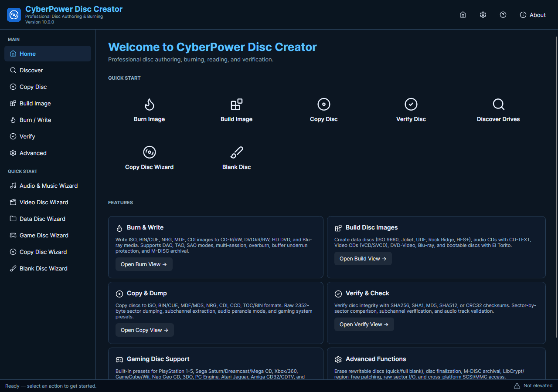The height and width of the screenshot is (392, 558).
Task: Select Home in the sidebar
Action: point(48,54)
